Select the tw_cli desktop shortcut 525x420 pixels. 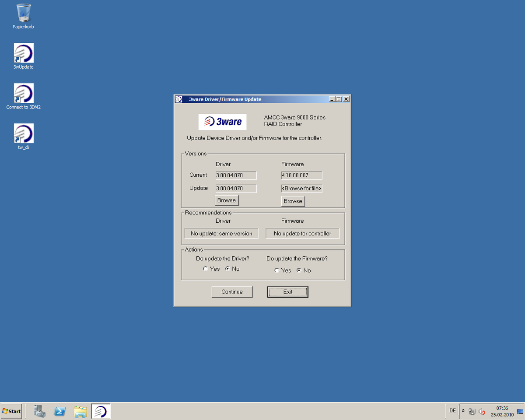[x=24, y=137]
